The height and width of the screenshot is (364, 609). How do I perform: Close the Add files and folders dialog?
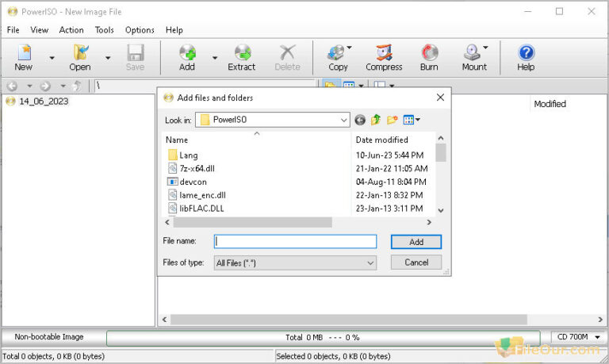click(x=440, y=98)
